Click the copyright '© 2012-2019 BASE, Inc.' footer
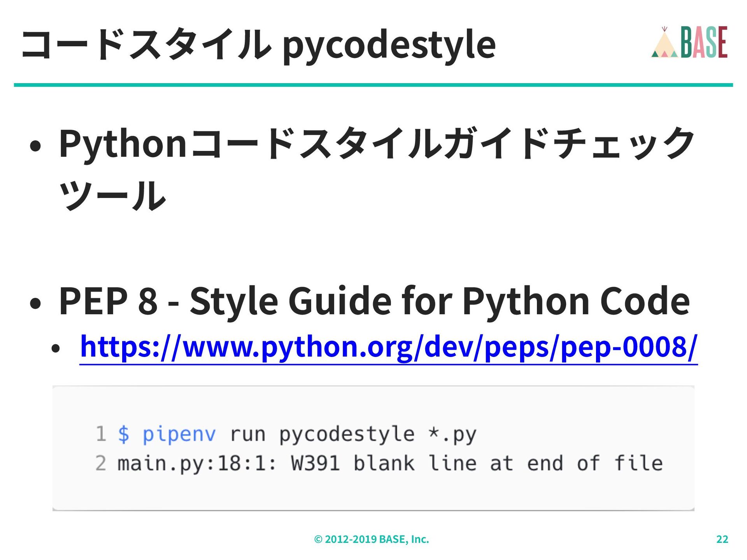747x560 pixels. coord(371,539)
